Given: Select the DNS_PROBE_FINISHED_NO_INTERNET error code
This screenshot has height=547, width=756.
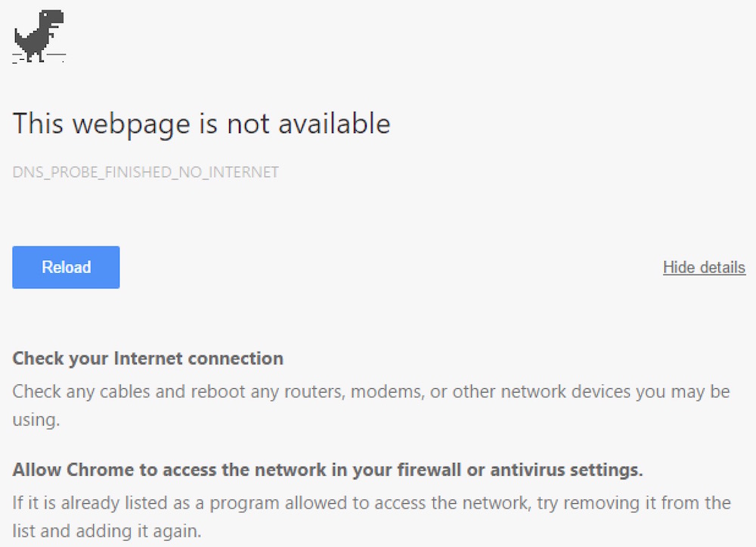Looking at the screenshot, I should pos(145,172).
